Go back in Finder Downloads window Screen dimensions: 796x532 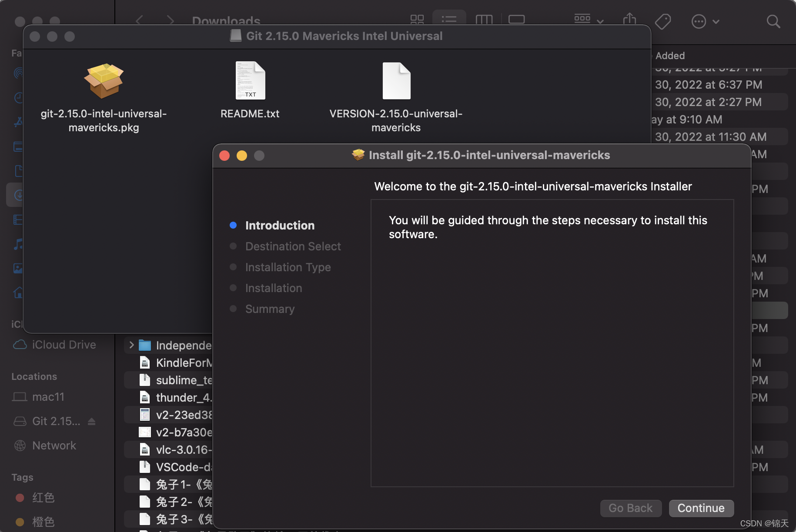click(x=139, y=20)
